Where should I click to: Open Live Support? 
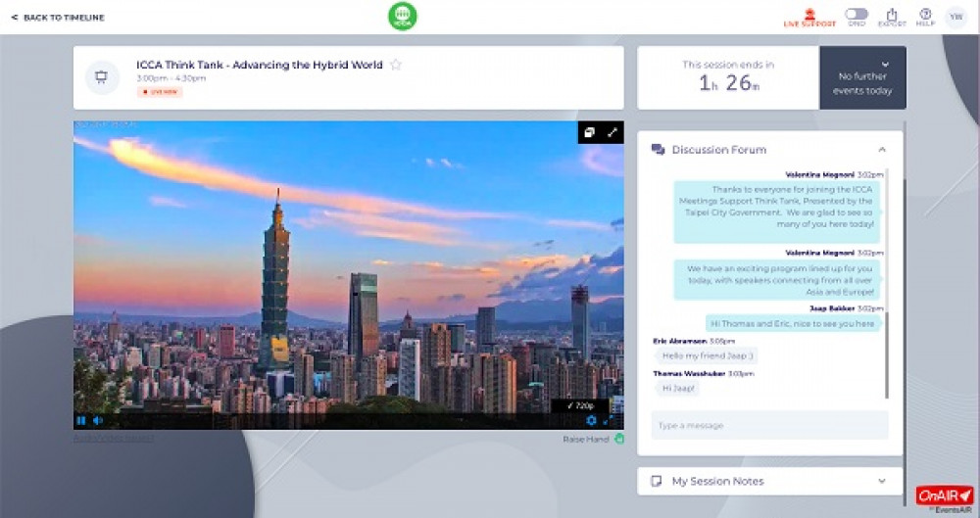(809, 18)
